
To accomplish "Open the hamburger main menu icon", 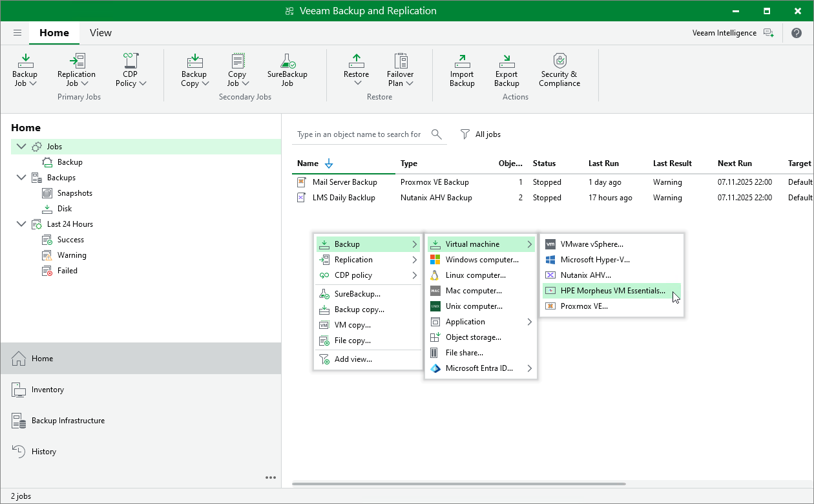I will pyautogui.click(x=17, y=33).
